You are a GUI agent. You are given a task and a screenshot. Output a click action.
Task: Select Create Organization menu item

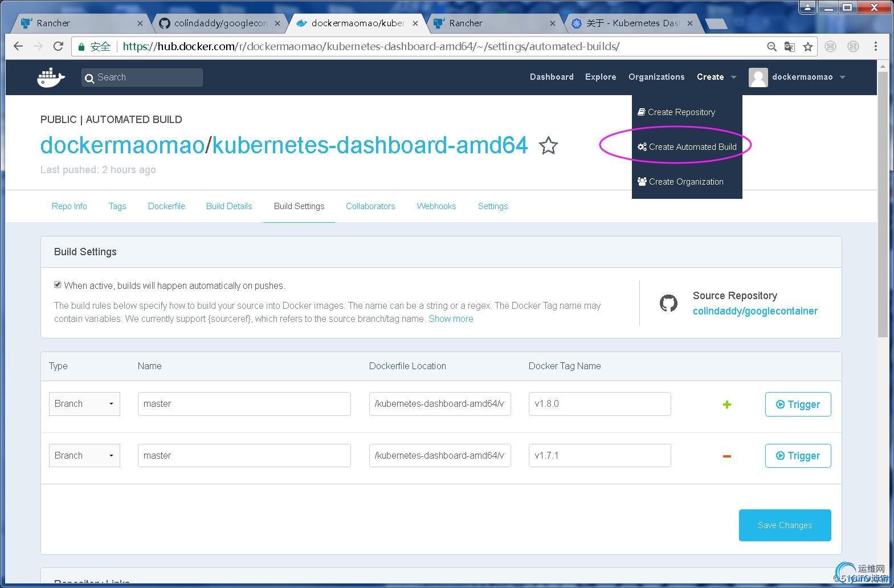point(680,182)
